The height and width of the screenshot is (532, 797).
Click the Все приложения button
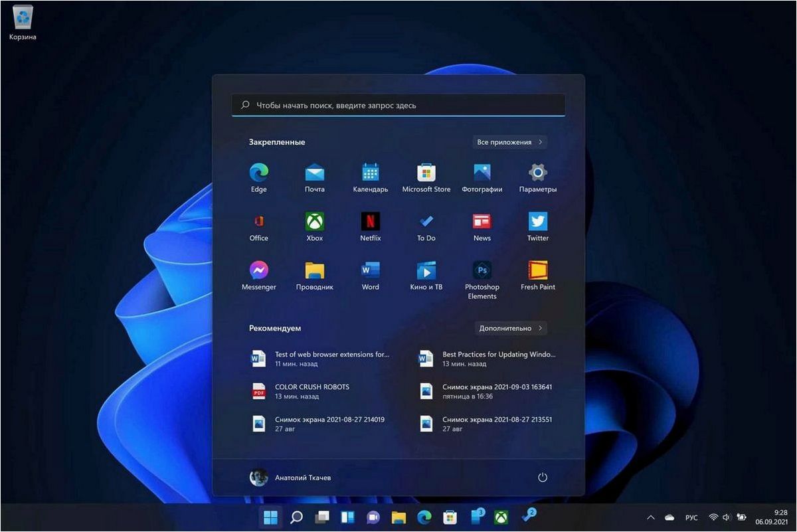[x=510, y=142]
